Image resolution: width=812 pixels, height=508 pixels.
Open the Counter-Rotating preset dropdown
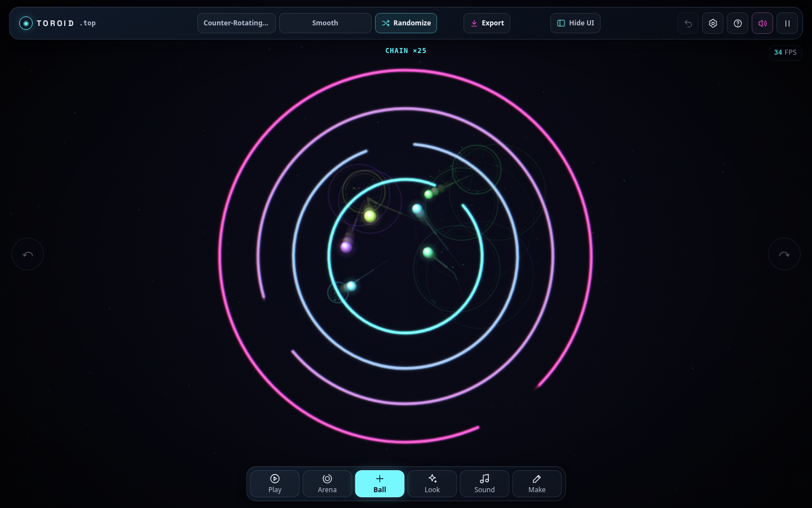click(x=236, y=23)
